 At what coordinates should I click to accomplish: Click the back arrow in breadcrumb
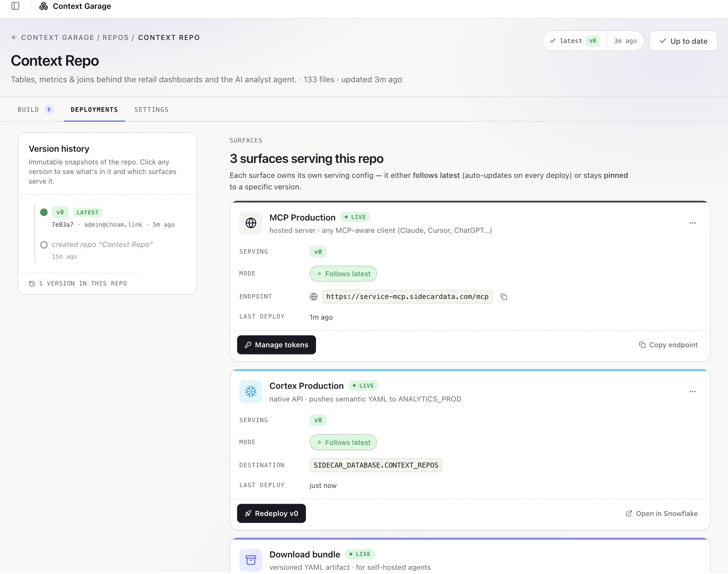(x=14, y=37)
